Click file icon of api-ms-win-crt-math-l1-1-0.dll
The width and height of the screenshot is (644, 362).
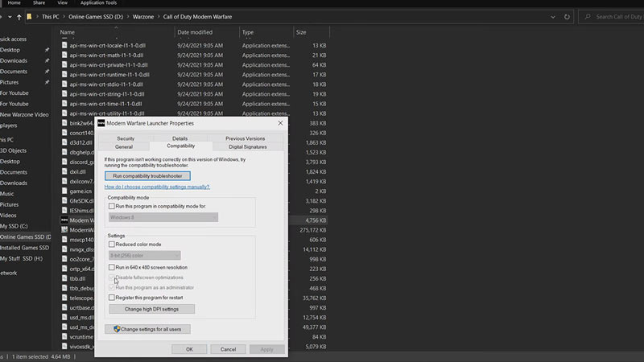pos(64,55)
